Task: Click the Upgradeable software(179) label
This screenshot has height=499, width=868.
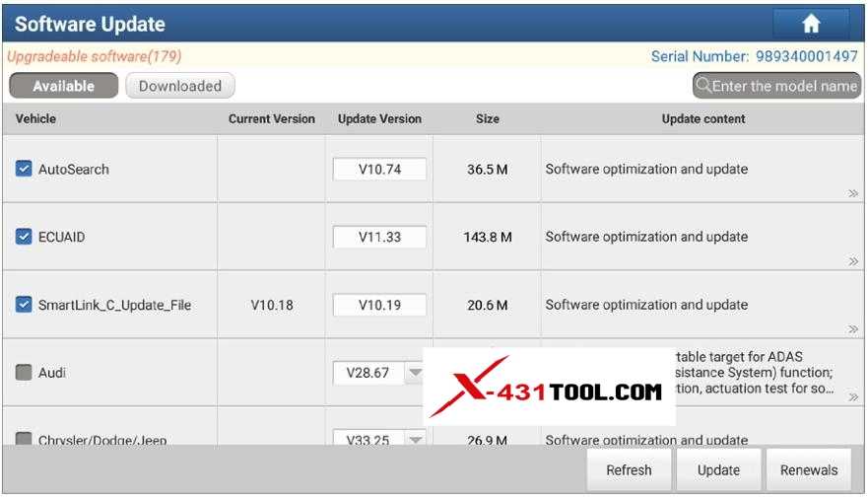Action: 95,56
